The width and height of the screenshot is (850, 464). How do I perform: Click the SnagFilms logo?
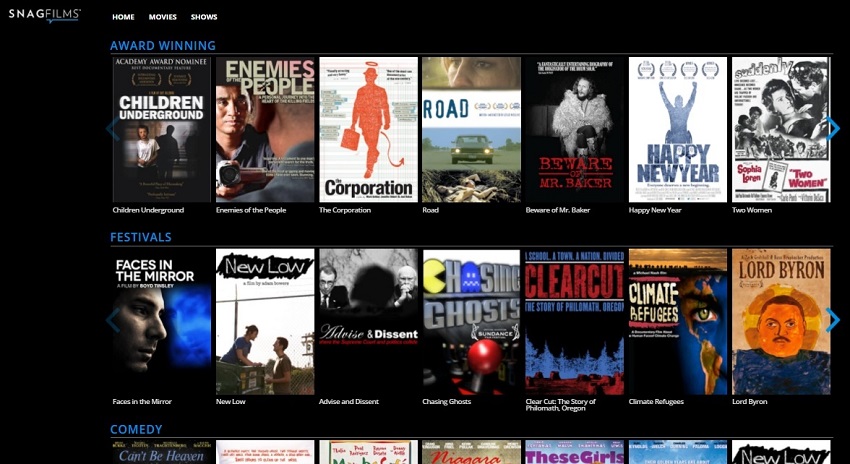click(x=45, y=15)
